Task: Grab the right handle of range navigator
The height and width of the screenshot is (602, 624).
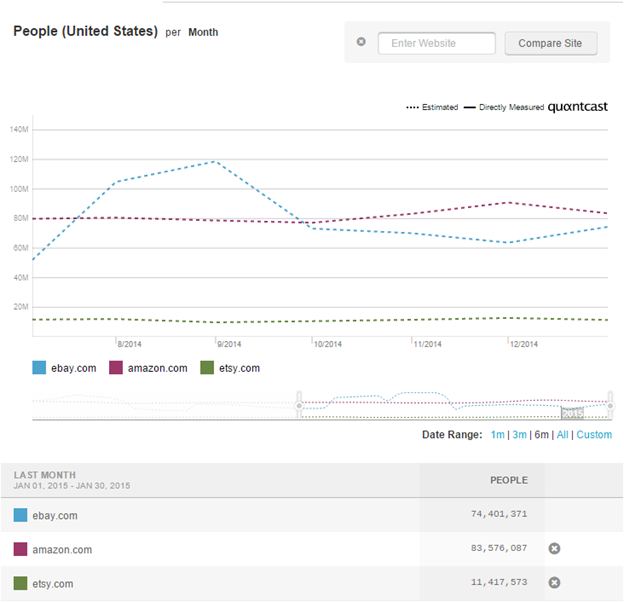Action: tap(608, 404)
